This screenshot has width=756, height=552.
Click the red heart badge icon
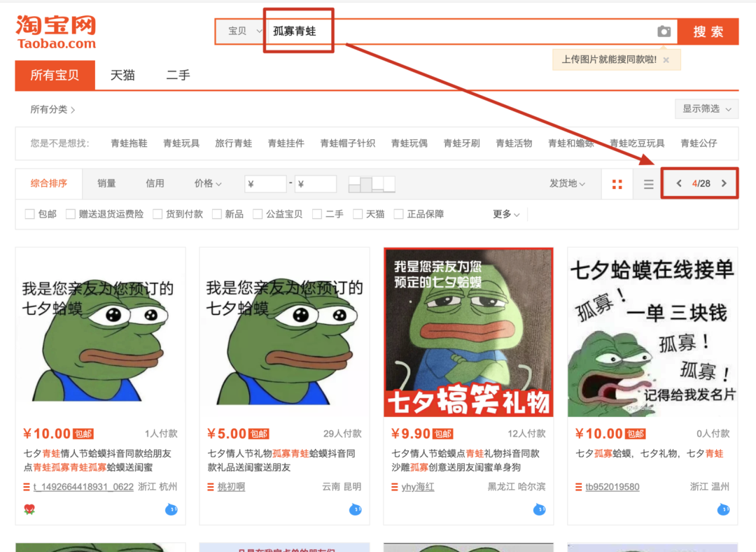tap(29, 509)
